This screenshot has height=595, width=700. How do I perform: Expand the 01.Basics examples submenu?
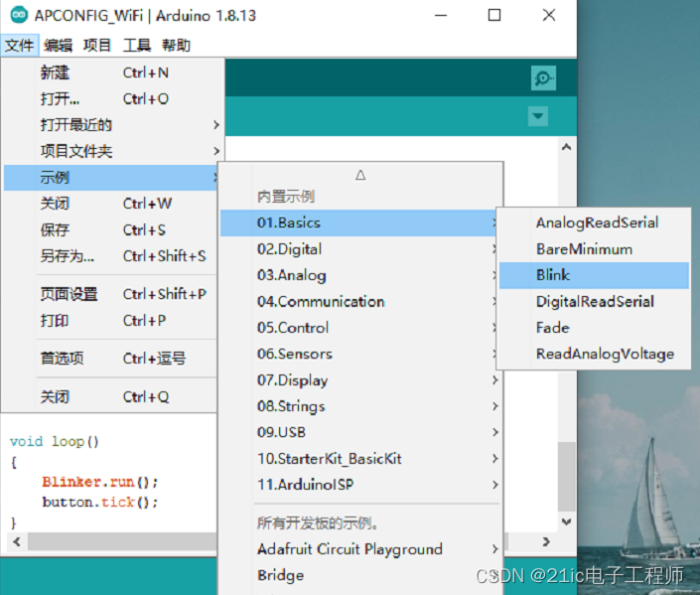coord(359,223)
